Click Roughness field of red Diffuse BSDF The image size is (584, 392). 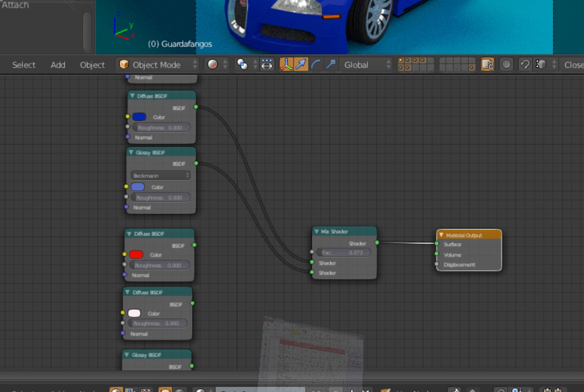tap(159, 265)
